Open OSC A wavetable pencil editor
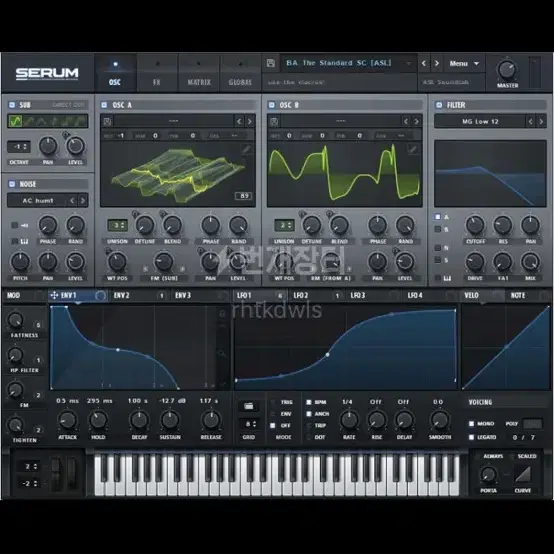Image resolution: width=554 pixels, height=554 pixels. [246, 149]
